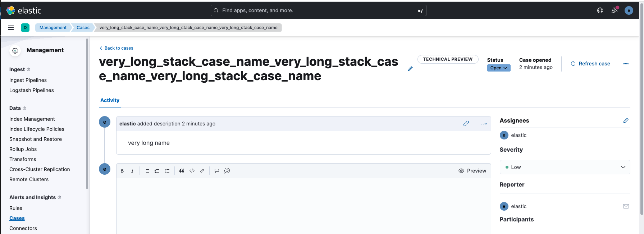Image resolution: width=644 pixels, height=234 pixels.
Task: Select the Activity tab
Action: tap(110, 100)
